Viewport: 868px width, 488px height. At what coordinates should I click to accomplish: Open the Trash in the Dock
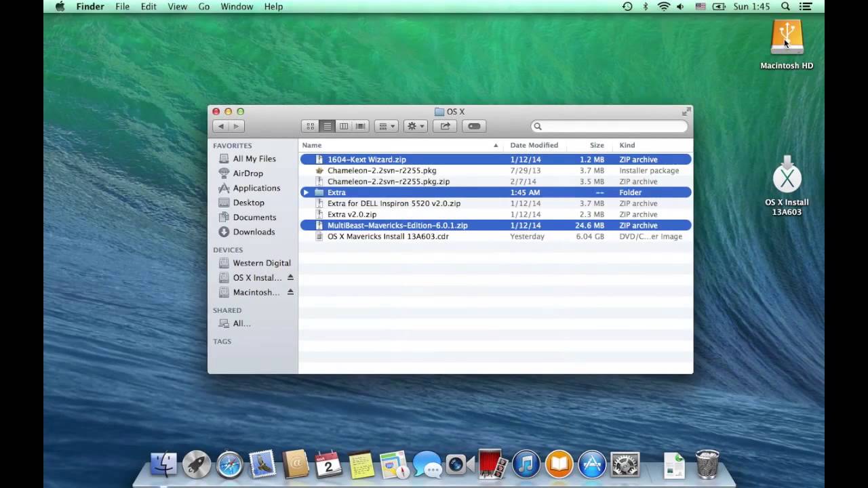click(x=707, y=464)
